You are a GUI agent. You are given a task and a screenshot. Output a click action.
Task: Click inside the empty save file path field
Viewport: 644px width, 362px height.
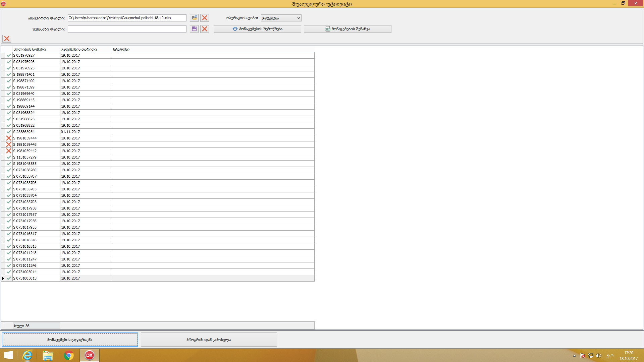pos(127,29)
